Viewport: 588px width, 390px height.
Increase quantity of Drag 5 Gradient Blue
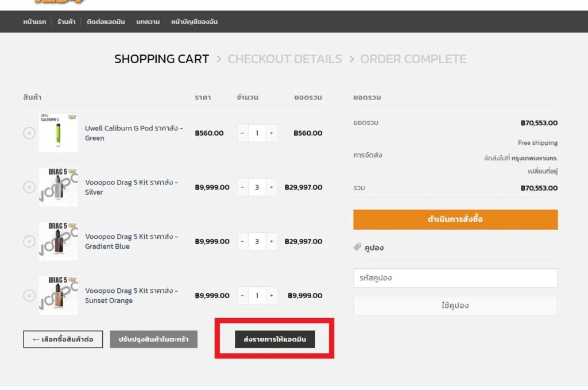(x=271, y=241)
